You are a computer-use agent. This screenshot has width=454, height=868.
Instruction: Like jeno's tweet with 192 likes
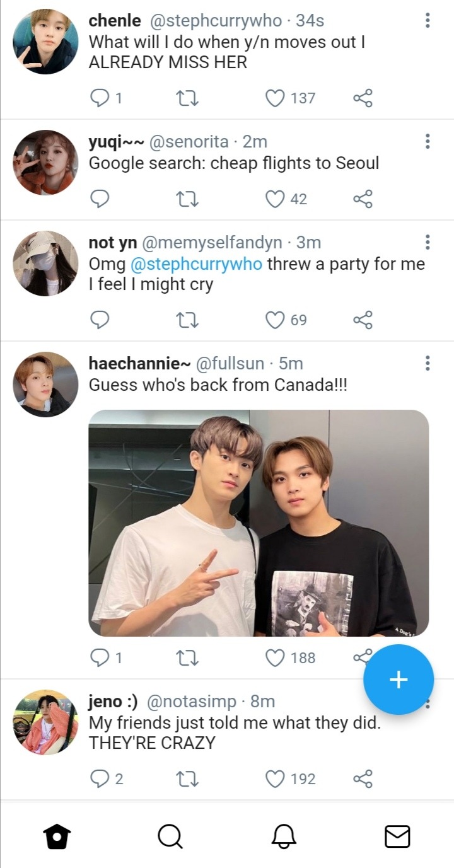coord(275,779)
